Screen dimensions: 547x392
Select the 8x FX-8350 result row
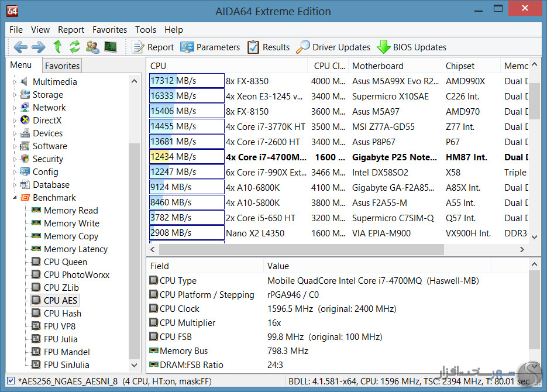click(x=338, y=81)
